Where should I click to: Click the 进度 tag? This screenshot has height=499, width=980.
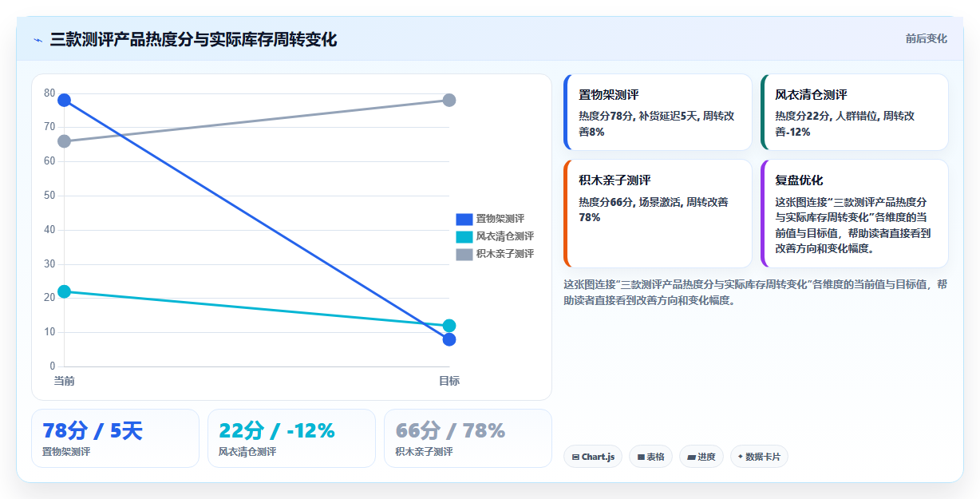coord(701,457)
